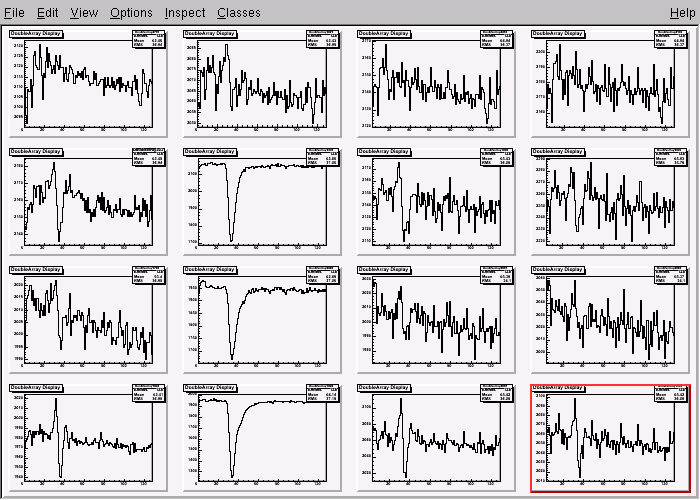
Task: Click 'DoubleArray Display' title of bottom-row third-column plot
Action: point(384,388)
